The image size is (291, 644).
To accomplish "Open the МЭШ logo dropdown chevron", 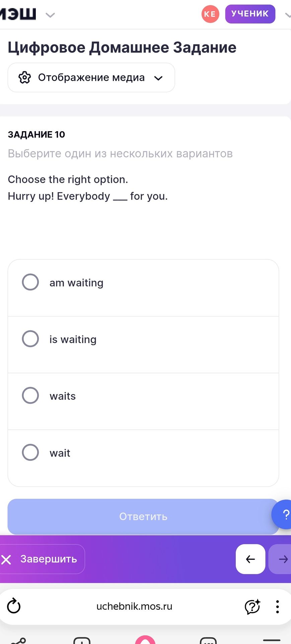I will click(x=50, y=15).
